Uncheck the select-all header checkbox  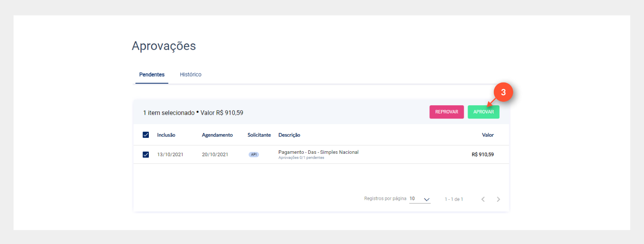[x=146, y=135]
